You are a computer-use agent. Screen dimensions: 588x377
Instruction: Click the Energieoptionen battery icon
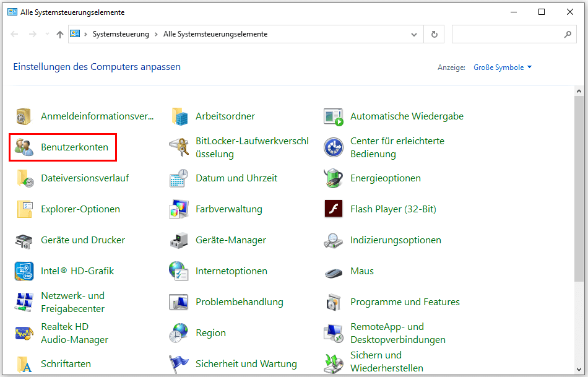tap(333, 178)
